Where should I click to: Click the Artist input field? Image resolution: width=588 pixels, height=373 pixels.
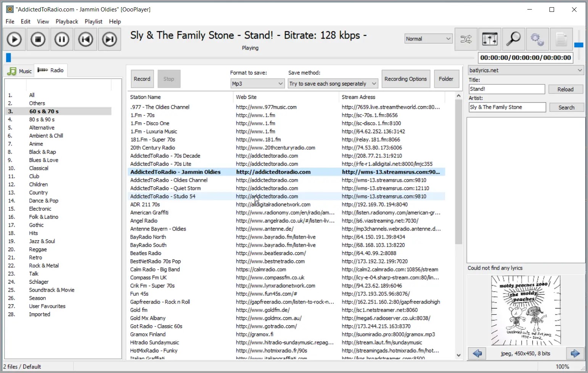[507, 107]
